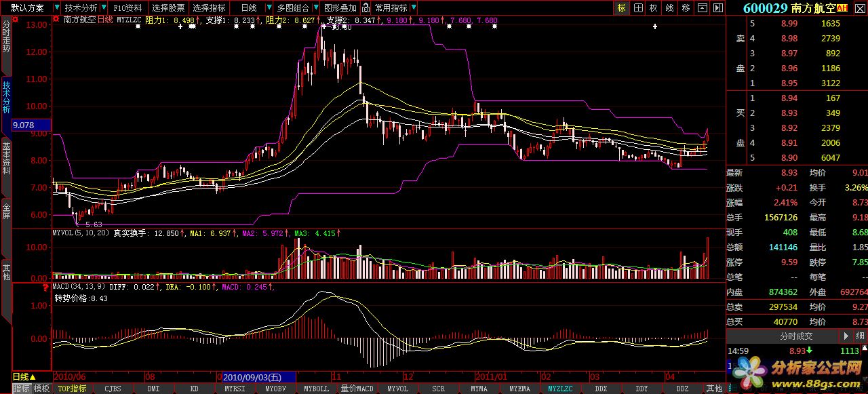This screenshot has height=394, width=868.
Task: Click the MACD(34,13,9) indicator label
Action: click(x=79, y=287)
